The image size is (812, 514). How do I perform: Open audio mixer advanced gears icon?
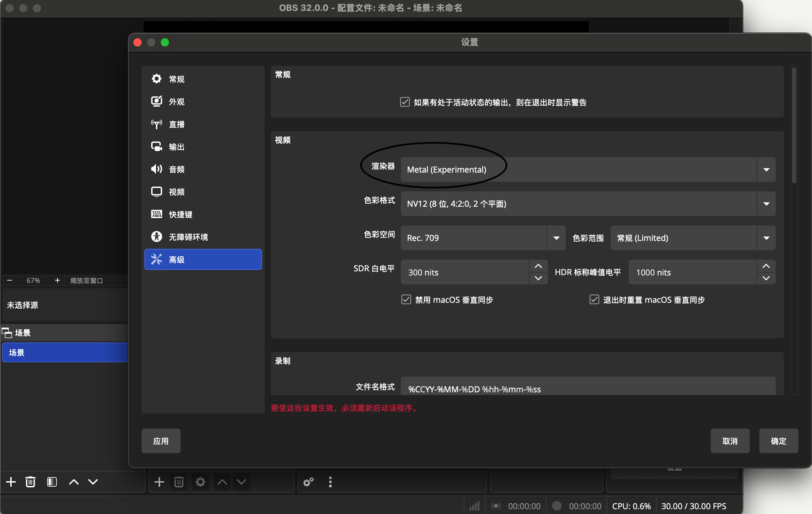[308, 482]
